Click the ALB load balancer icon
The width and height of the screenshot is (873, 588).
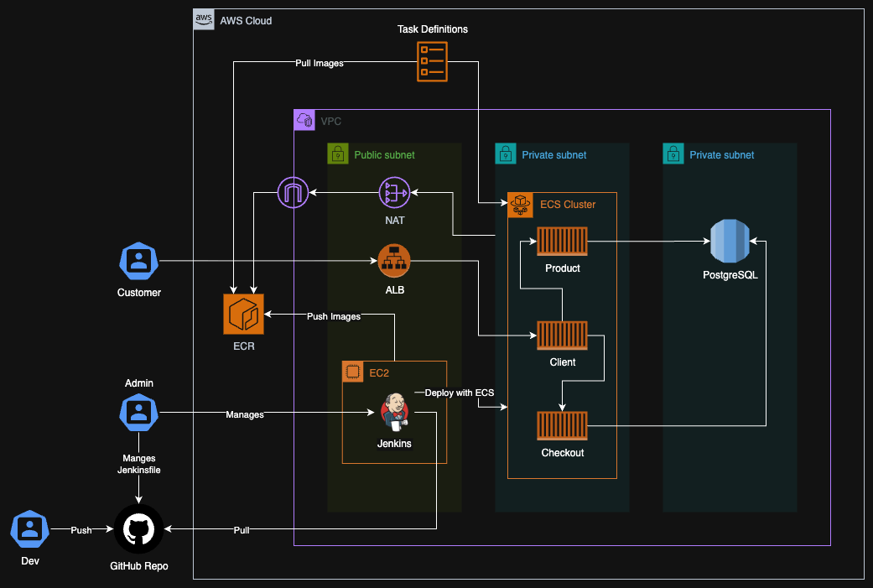[393, 261]
